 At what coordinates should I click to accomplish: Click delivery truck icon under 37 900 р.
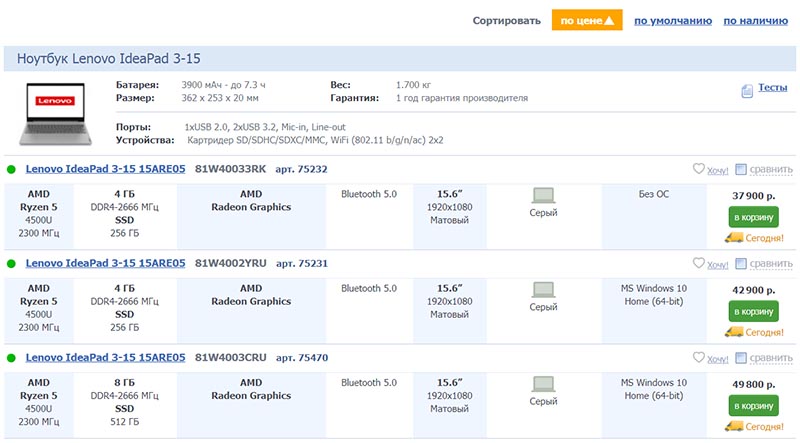point(734,237)
